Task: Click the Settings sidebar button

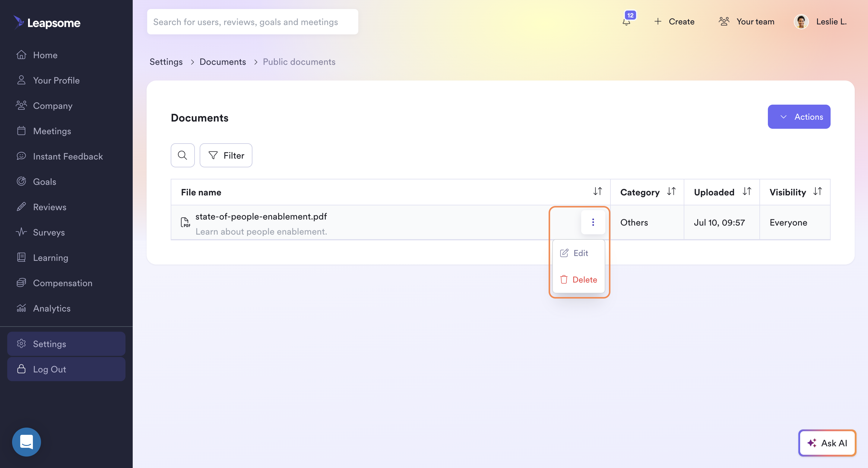Action: [x=66, y=344]
